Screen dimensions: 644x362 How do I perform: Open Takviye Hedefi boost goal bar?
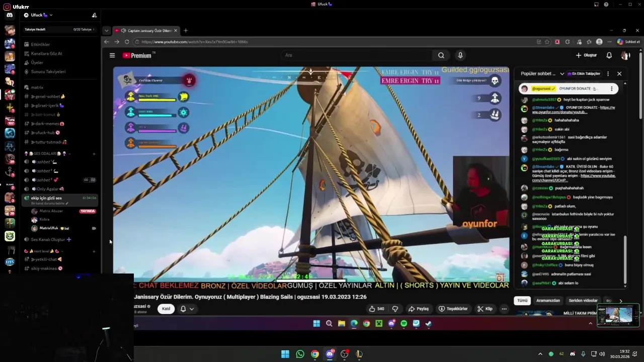pyautogui.click(x=59, y=29)
